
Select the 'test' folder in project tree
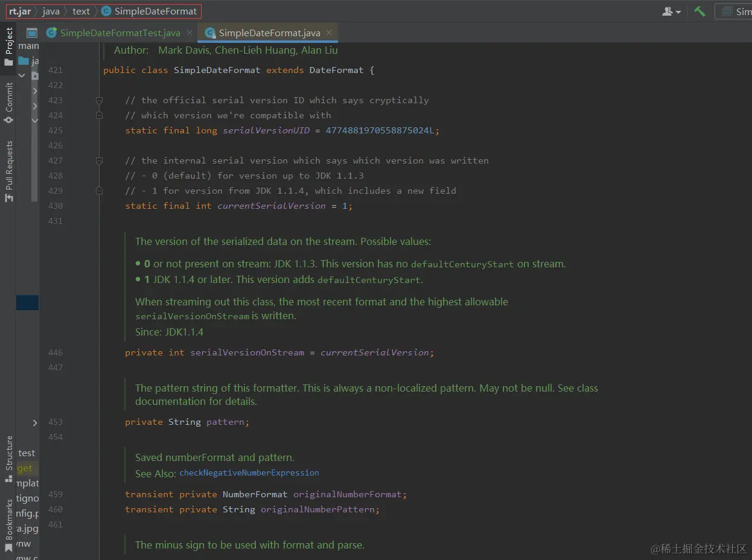pyautogui.click(x=27, y=453)
